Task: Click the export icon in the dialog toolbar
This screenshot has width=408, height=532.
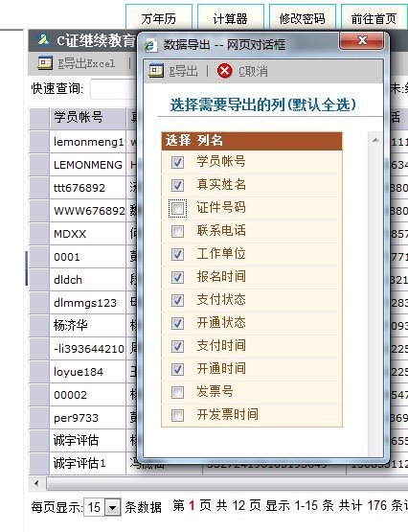Action: (156, 71)
